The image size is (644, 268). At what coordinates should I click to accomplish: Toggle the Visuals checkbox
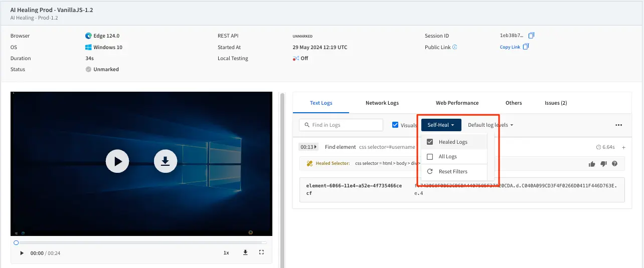click(x=396, y=125)
